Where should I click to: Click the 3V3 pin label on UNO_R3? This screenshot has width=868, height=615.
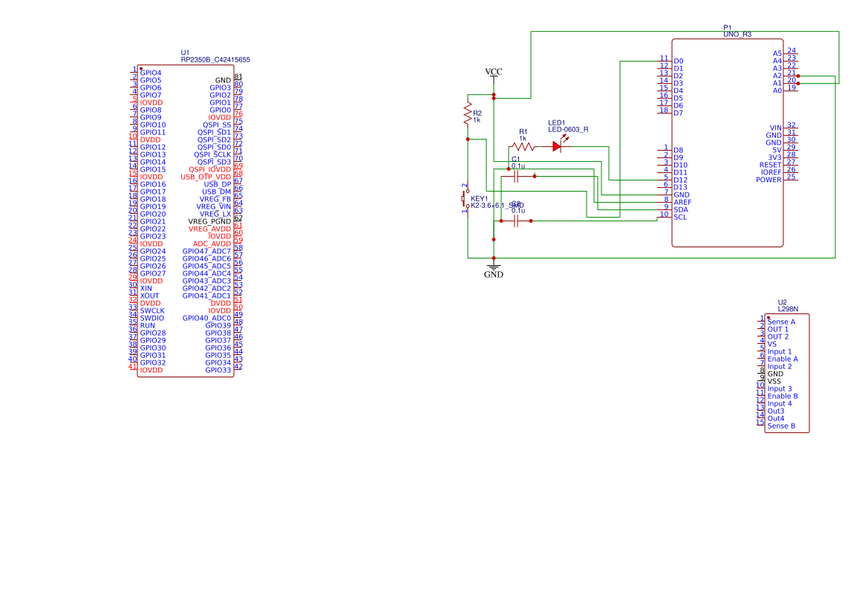[x=774, y=157]
